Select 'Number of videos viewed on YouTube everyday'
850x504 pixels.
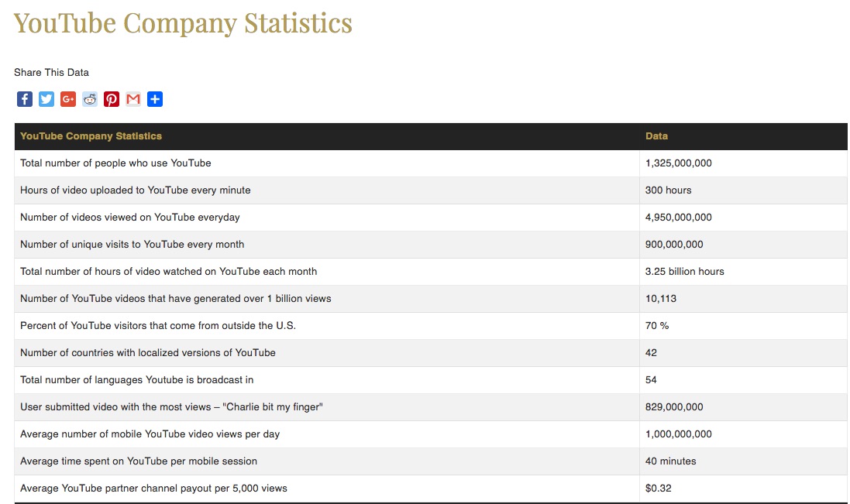coord(130,217)
